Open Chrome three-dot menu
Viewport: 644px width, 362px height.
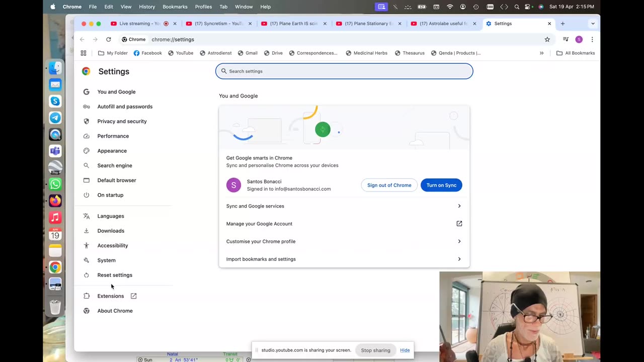pos(592,39)
